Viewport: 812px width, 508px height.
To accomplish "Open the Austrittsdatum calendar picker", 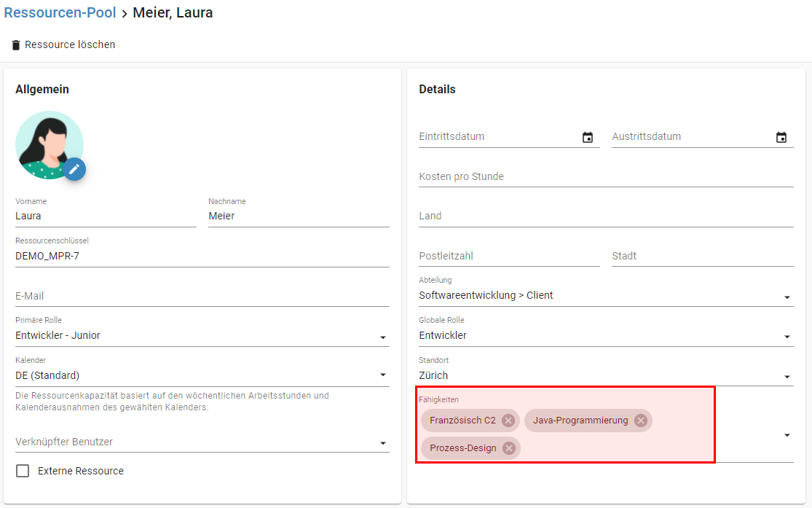I will [781, 137].
